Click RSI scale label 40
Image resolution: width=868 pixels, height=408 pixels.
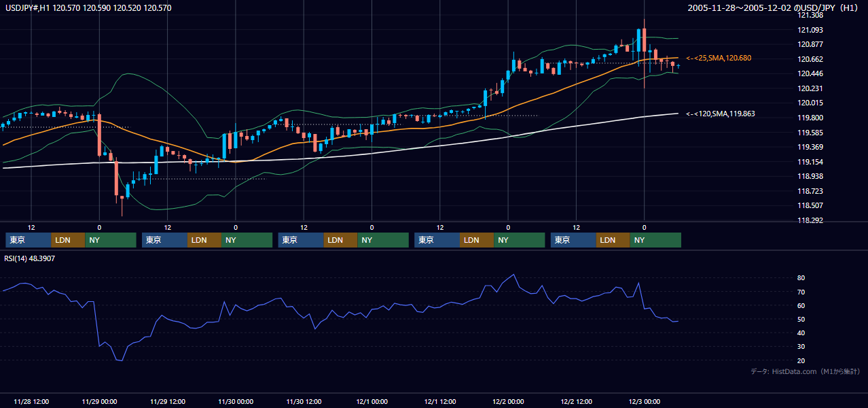[801, 333]
